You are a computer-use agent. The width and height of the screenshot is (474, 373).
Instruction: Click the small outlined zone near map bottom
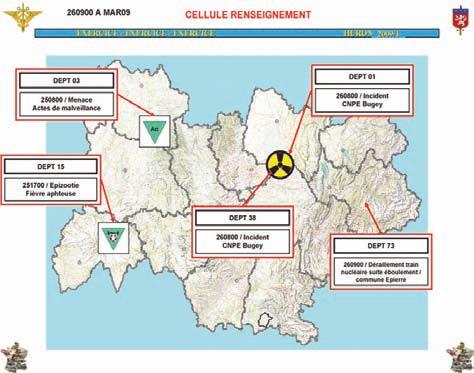(266, 320)
